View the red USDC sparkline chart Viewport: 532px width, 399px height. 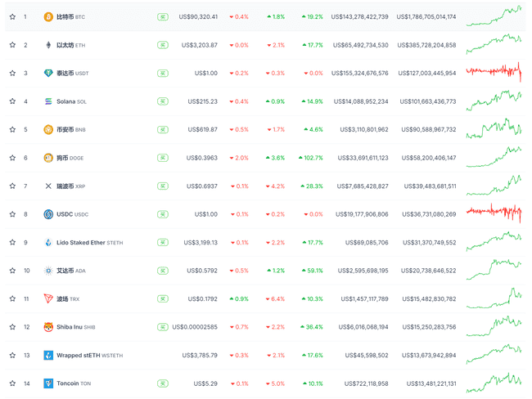coord(494,213)
